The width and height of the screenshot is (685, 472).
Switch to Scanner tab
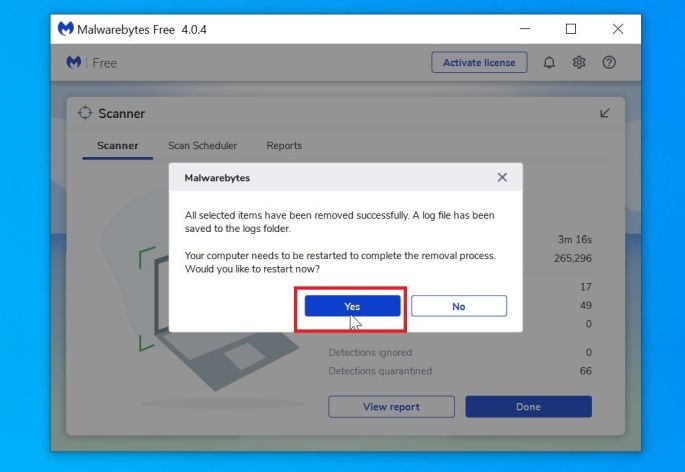tap(118, 146)
